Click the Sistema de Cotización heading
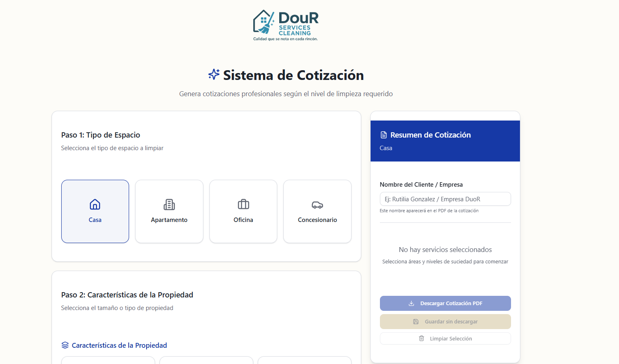Image resolution: width=619 pixels, height=364 pixels. (293, 75)
